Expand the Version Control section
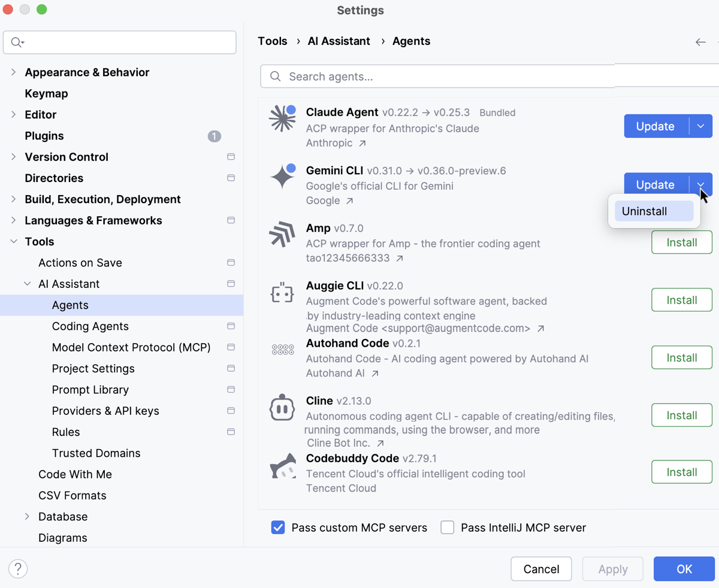The height and width of the screenshot is (588, 719). pos(14,156)
